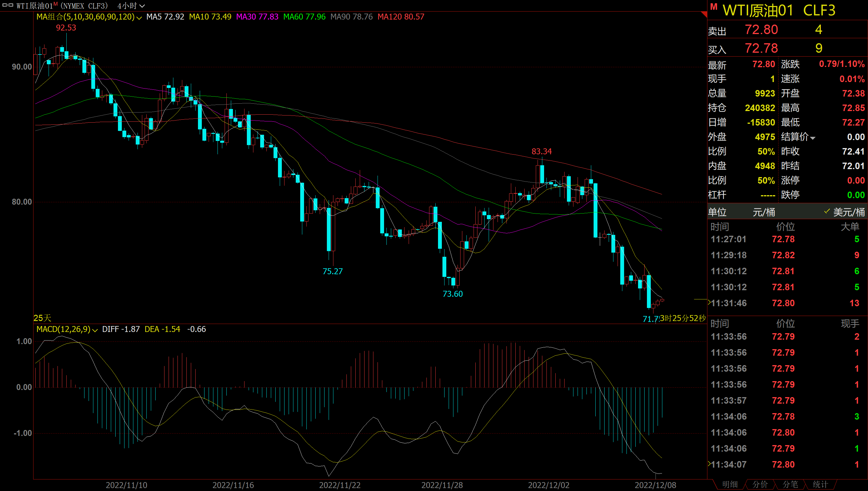The width and height of the screenshot is (868, 491).
Task: Click the candle countdown 3时25分52秒
Action: click(x=682, y=318)
